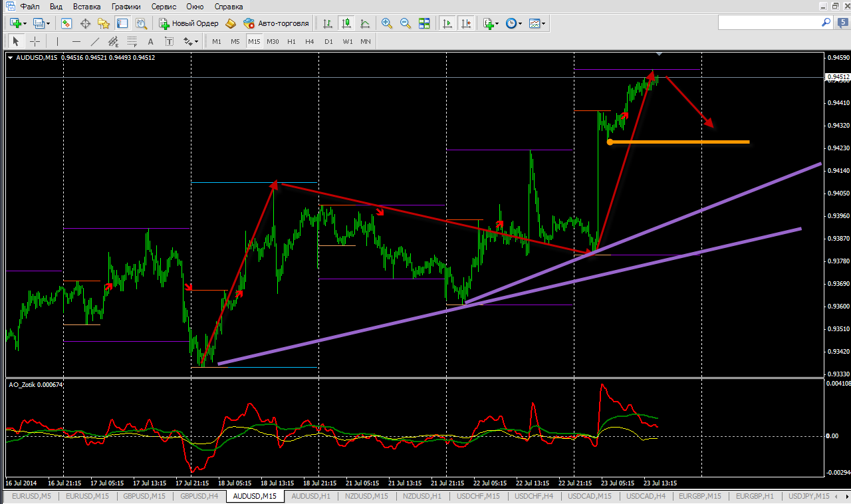Viewport: 851px width, 504px height.
Task: Zoom out of the chart
Action: (x=405, y=23)
